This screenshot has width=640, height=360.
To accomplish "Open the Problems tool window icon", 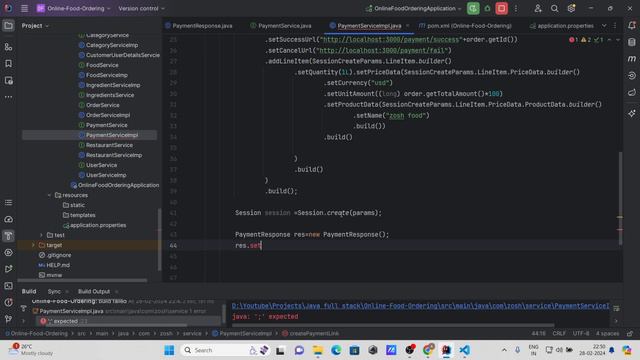I will point(8,302).
